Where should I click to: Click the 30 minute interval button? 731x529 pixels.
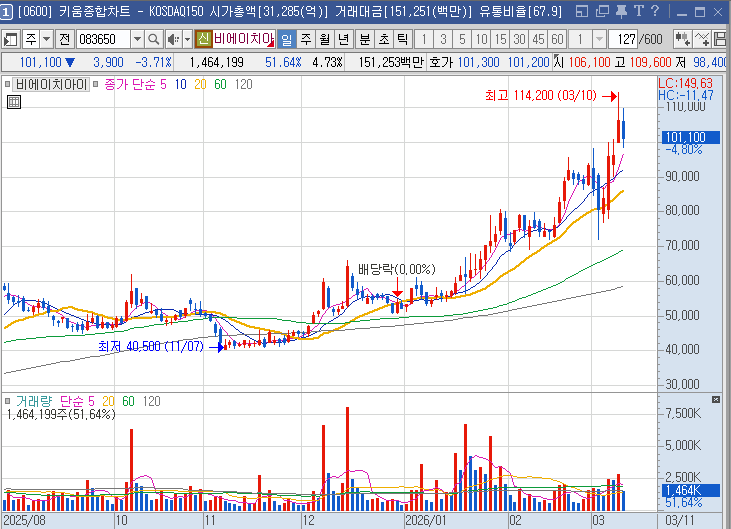[x=519, y=39]
